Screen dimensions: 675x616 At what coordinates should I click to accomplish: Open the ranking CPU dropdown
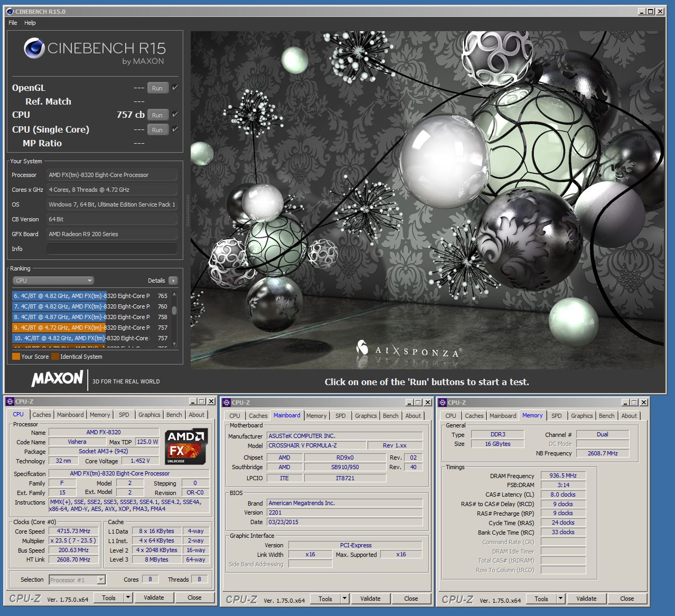pos(53,281)
